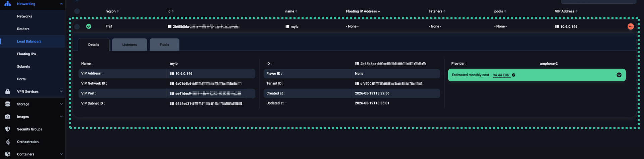Image resolution: width=644 pixels, height=159 pixels.
Task: Sort table by listeners column
Action: pyautogui.click(x=437, y=11)
